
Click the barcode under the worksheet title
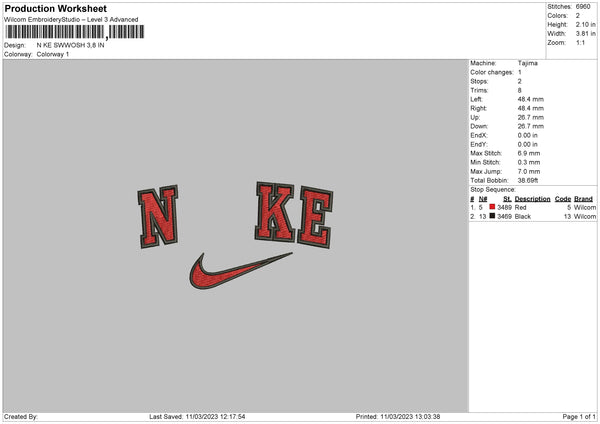(x=75, y=32)
